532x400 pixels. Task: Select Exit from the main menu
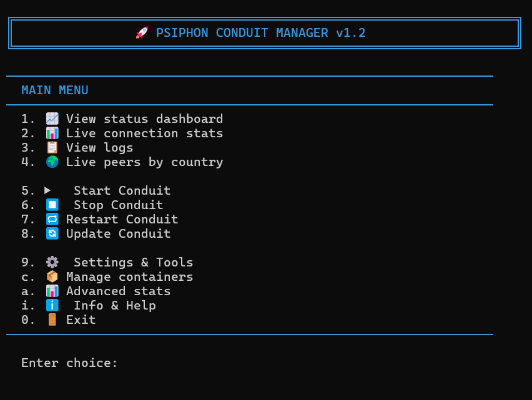(x=81, y=320)
